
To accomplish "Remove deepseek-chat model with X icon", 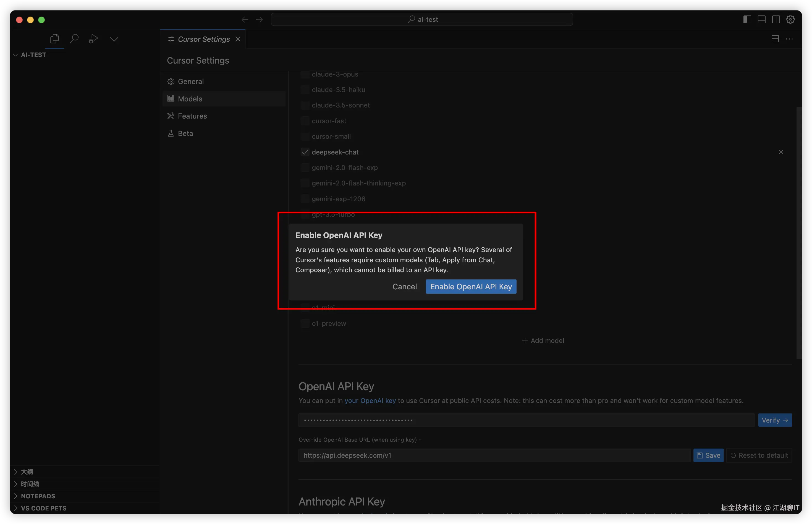I will point(781,152).
